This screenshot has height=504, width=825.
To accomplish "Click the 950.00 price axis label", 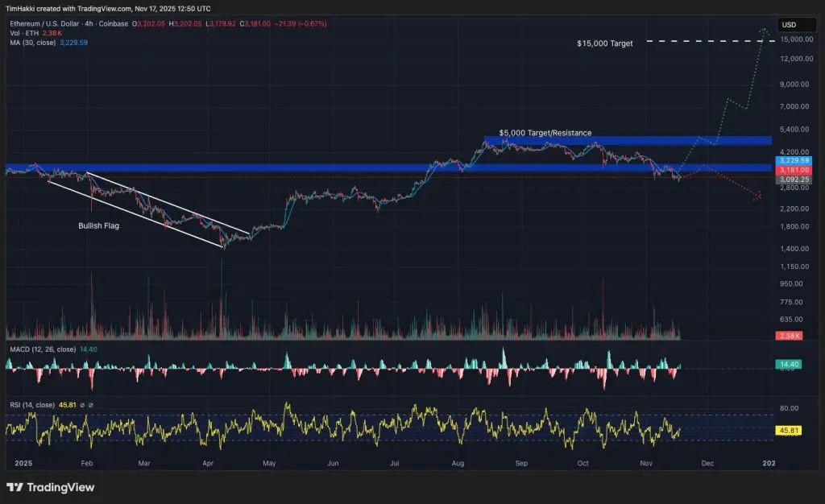I will point(791,283).
